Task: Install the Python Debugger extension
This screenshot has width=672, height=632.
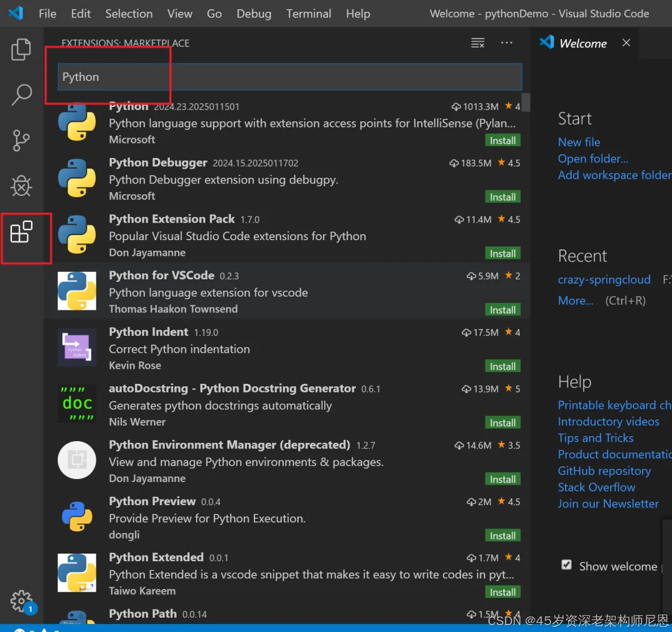Action: (503, 197)
